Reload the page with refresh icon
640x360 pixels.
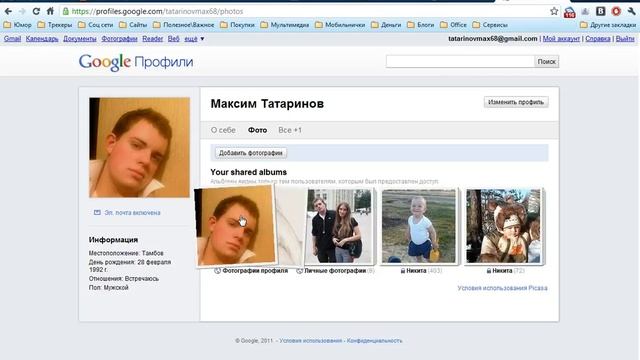36,11
